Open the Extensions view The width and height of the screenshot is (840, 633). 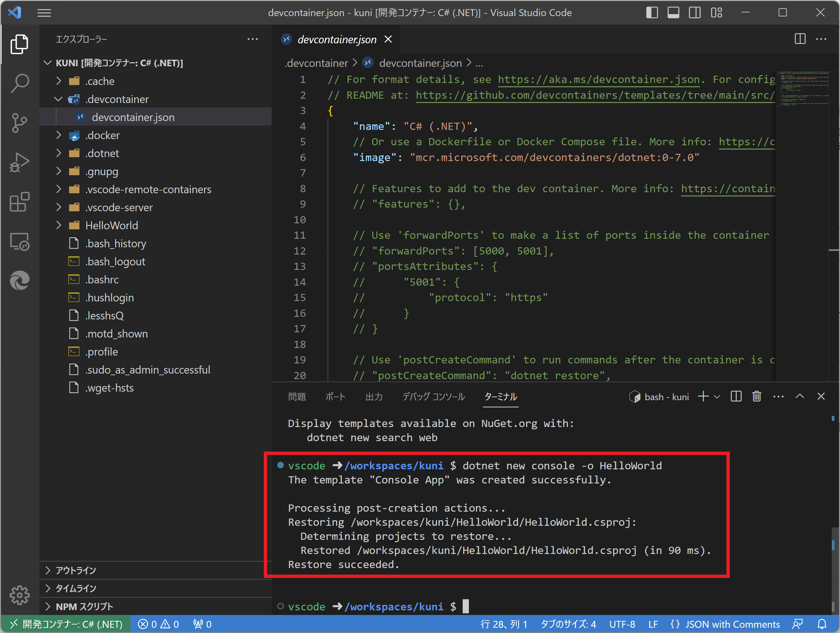[19, 202]
